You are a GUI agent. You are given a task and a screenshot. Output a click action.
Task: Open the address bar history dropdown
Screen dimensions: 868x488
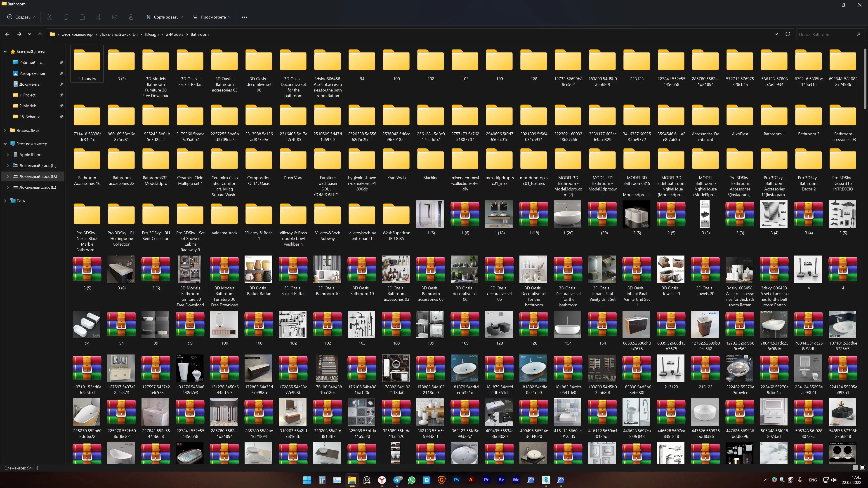click(x=776, y=34)
